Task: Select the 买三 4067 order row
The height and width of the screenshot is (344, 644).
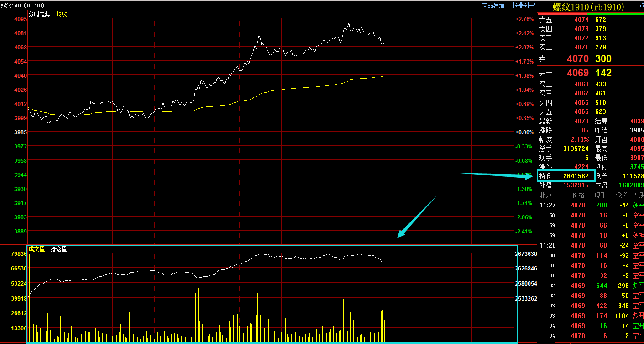Action: [x=591, y=93]
